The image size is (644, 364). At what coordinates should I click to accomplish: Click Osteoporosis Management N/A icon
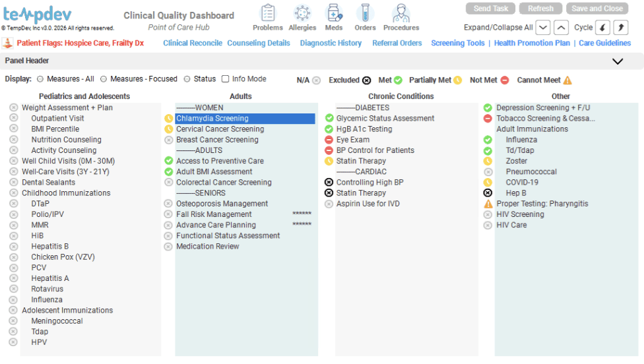(x=168, y=204)
